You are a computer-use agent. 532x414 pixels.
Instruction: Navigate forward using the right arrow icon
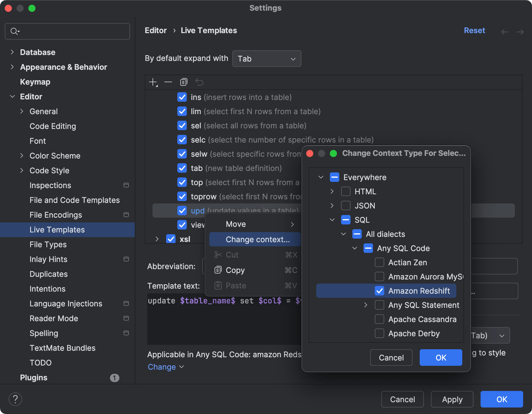pyautogui.click(x=520, y=32)
